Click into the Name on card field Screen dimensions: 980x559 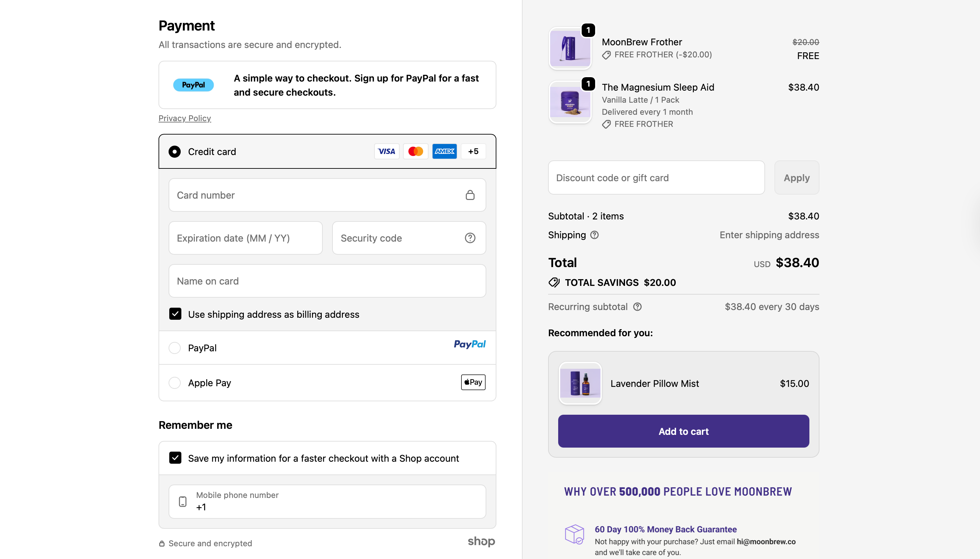[327, 281]
